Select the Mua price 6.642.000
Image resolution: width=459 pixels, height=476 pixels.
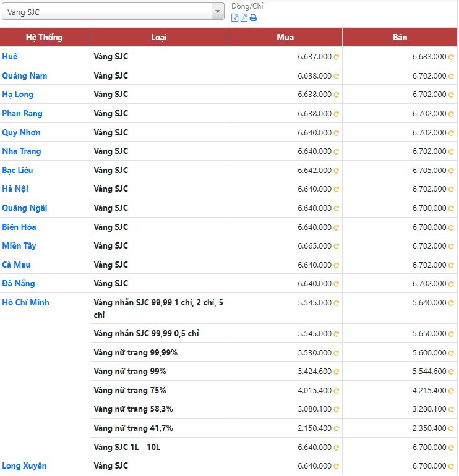pos(314,171)
